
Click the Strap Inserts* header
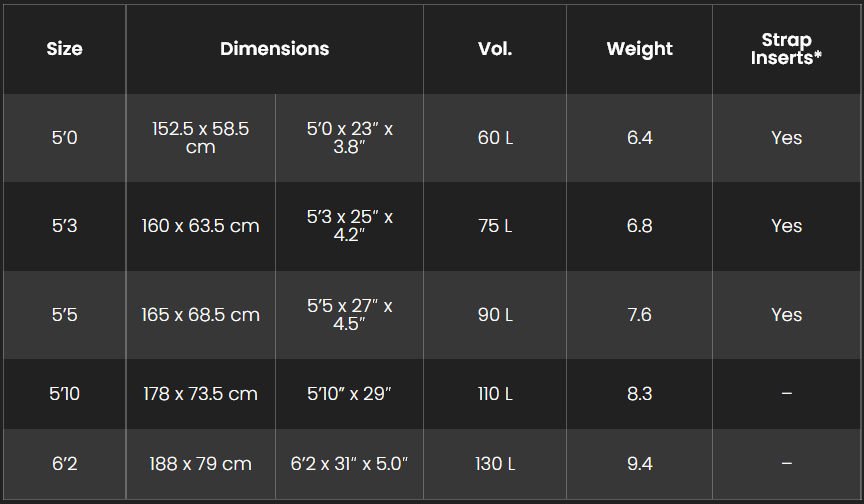pyautogui.click(x=786, y=49)
